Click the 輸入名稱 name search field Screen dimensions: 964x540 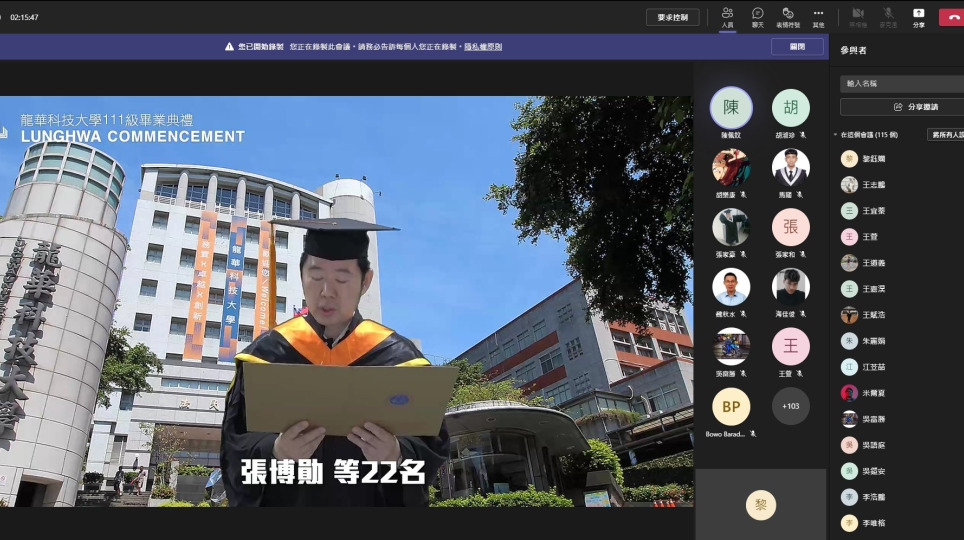click(x=900, y=84)
